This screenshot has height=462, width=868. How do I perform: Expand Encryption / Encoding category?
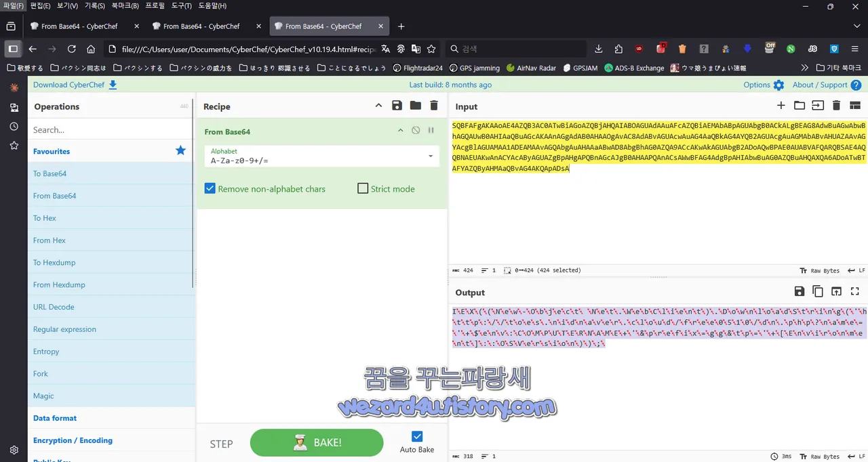tap(111, 440)
